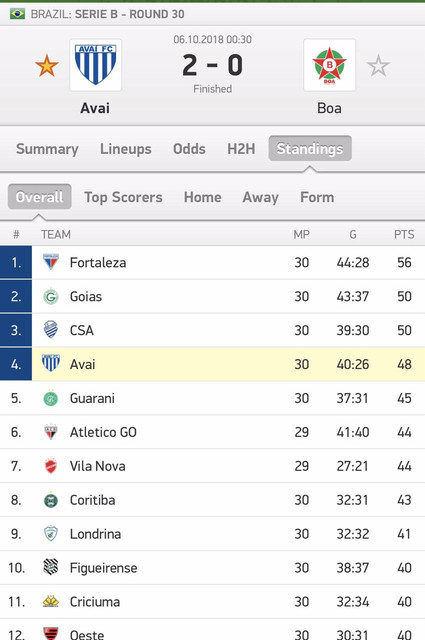Image resolution: width=425 pixels, height=640 pixels.
Task: Unfavorite Avai using the orange star
Action: 47,66
